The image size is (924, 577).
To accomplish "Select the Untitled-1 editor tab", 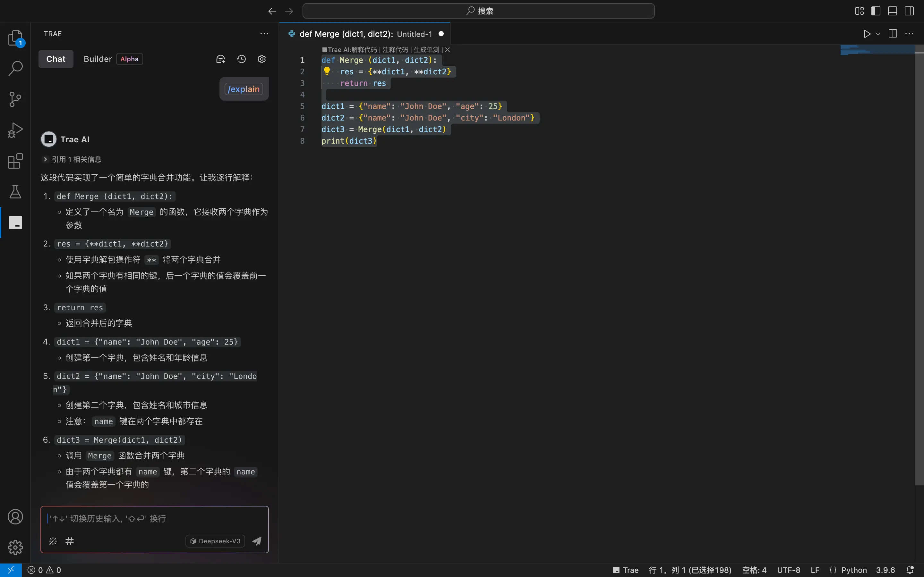I will (x=365, y=34).
